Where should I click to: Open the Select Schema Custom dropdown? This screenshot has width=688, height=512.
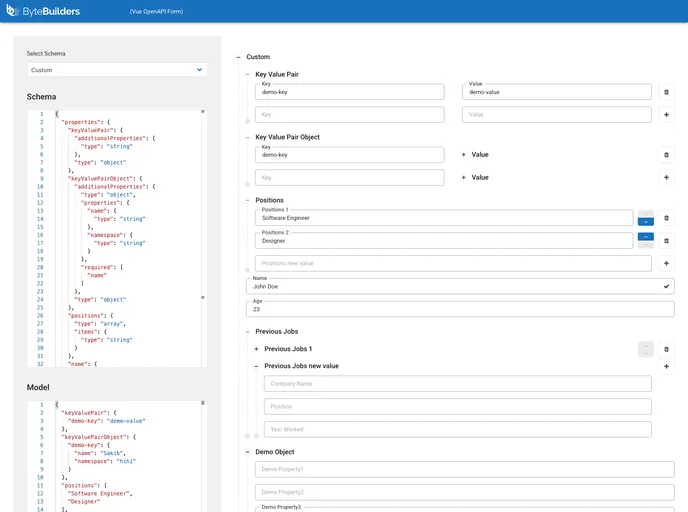coord(117,70)
